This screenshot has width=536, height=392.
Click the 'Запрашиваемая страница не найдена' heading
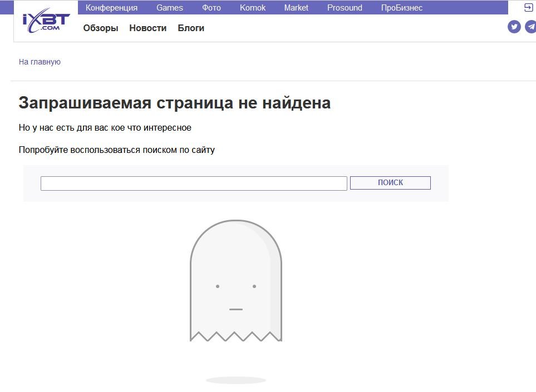pos(174,103)
